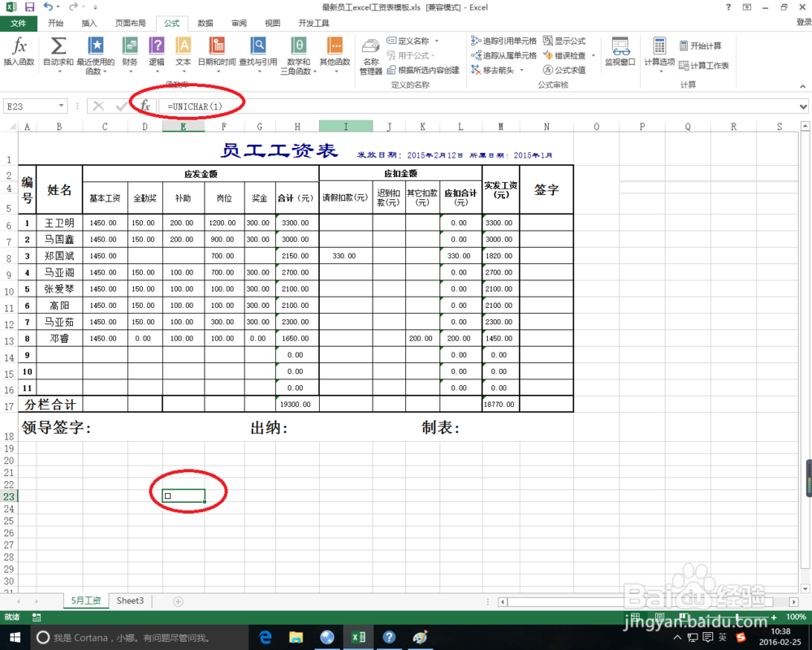Click Create from Selection (根据所选内容创建)
The width and height of the screenshot is (812, 650).
(x=423, y=70)
